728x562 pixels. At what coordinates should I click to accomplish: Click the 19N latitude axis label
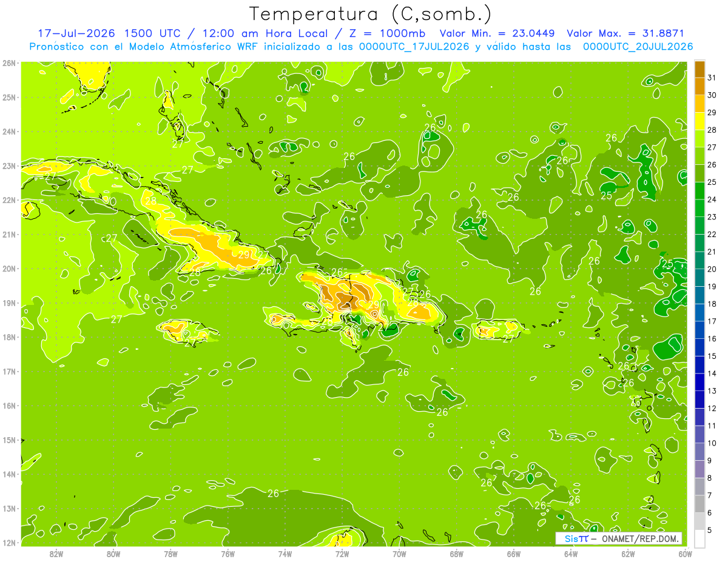9,303
